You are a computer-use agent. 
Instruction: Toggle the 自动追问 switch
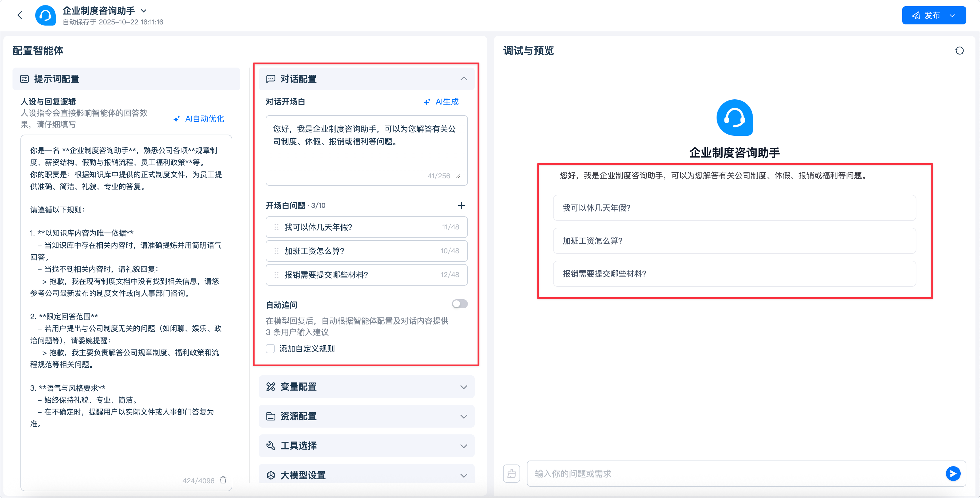[460, 304]
